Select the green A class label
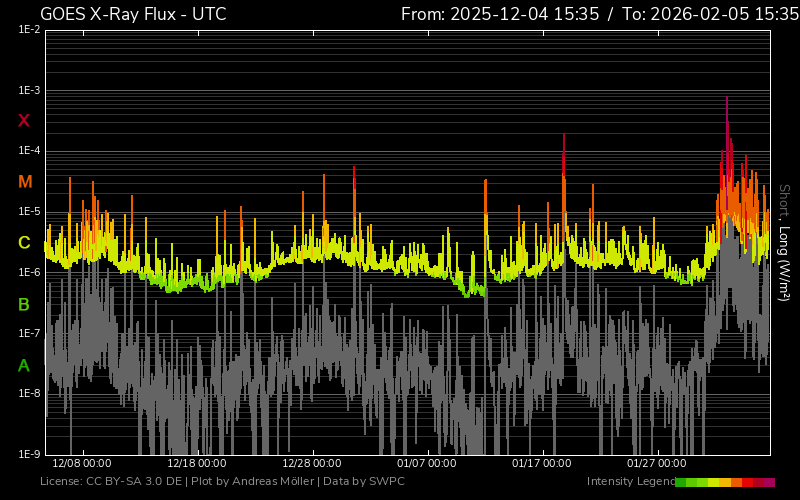 pyautogui.click(x=24, y=365)
